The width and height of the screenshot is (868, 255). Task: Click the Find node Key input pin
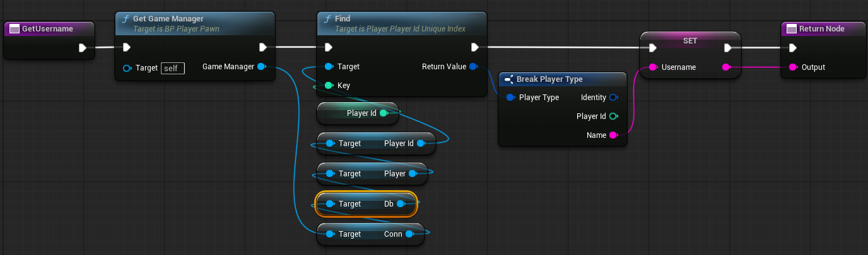click(x=328, y=86)
